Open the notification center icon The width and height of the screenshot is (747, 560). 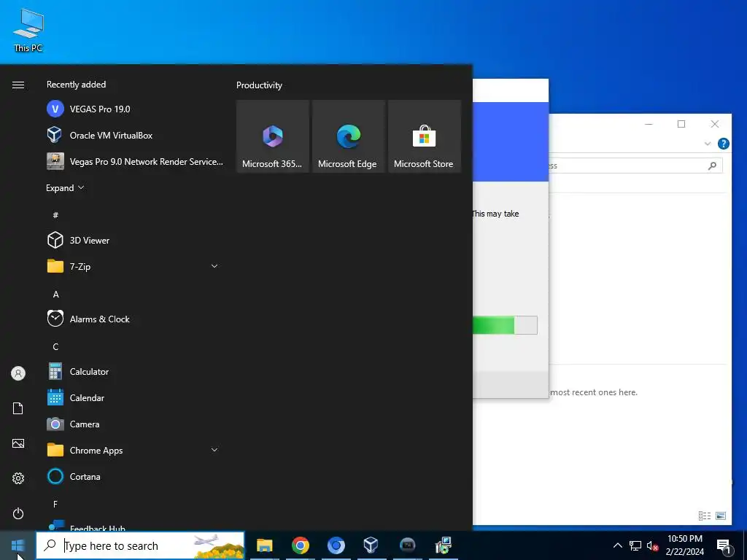[724, 545]
